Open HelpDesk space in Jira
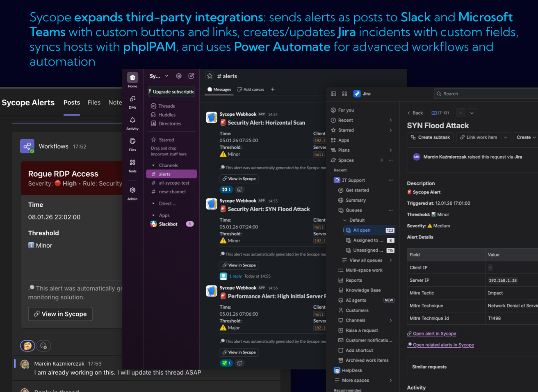 point(352,370)
